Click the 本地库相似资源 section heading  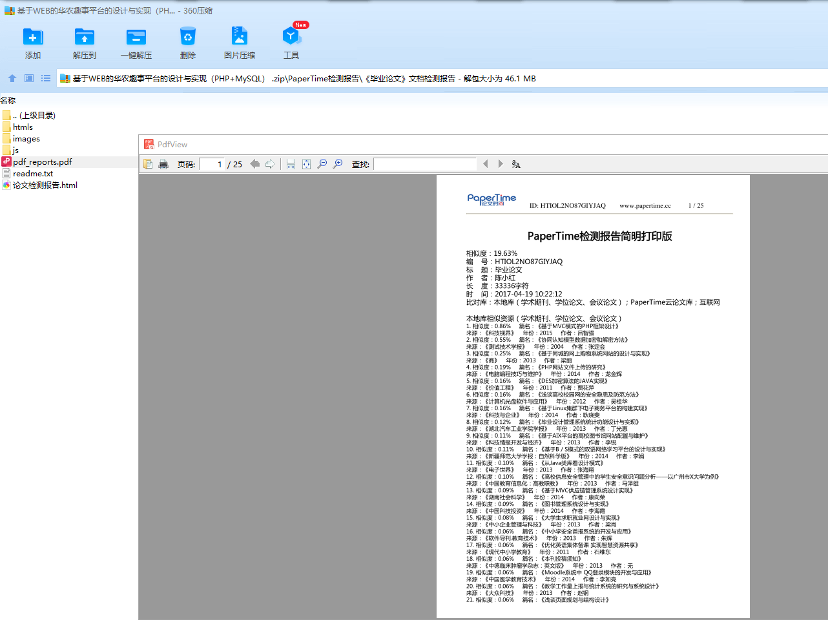pyautogui.click(x=544, y=318)
